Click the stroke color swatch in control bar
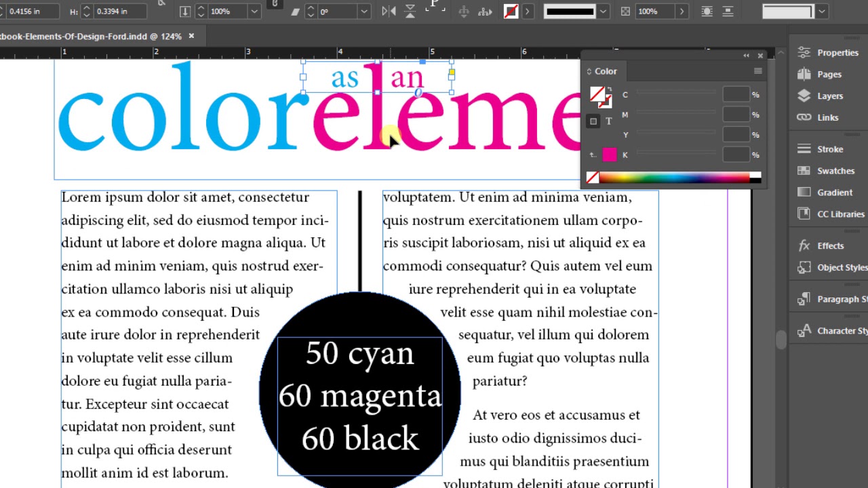The height and width of the screenshot is (488, 868). [x=511, y=12]
